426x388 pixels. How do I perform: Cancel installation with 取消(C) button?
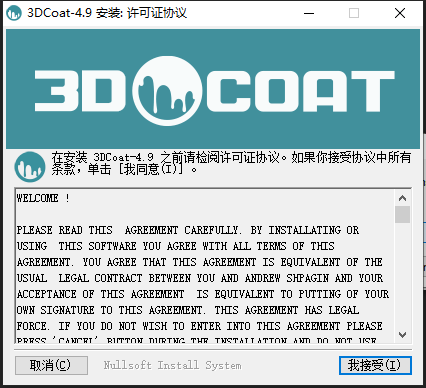tap(51, 365)
